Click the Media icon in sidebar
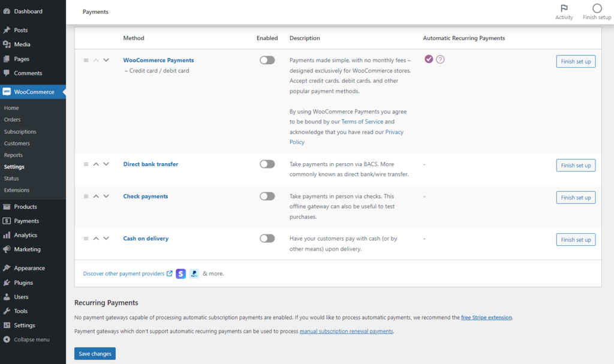The width and height of the screenshot is (614, 364). click(7, 44)
